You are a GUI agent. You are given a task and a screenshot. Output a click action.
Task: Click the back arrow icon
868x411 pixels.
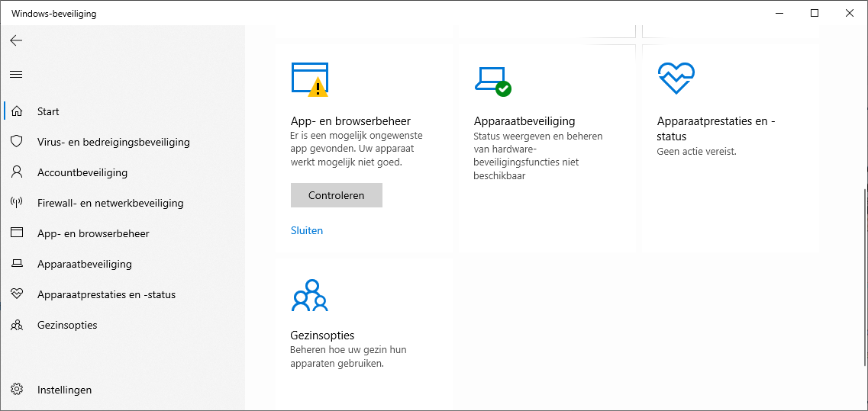pos(16,40)
